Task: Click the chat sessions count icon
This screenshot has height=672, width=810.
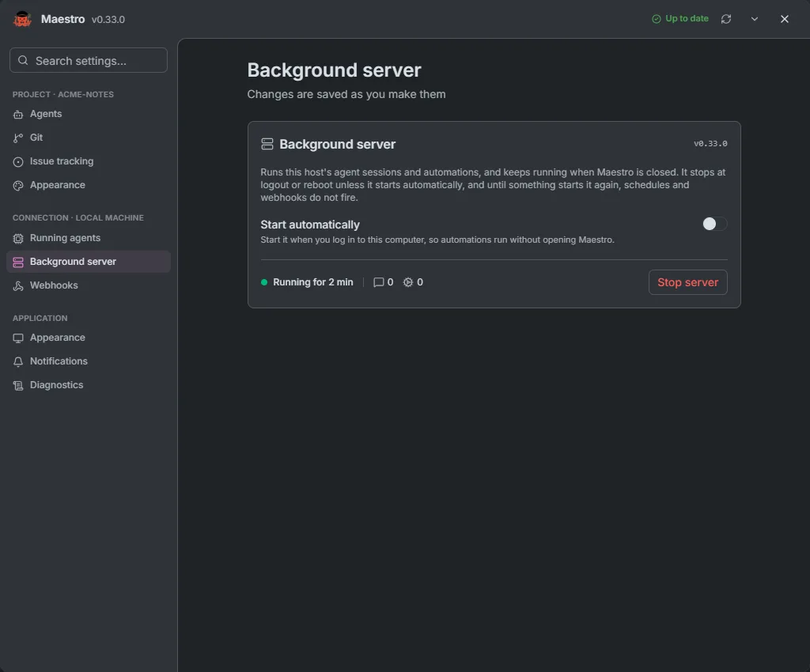Action: (x=378, y=282)
